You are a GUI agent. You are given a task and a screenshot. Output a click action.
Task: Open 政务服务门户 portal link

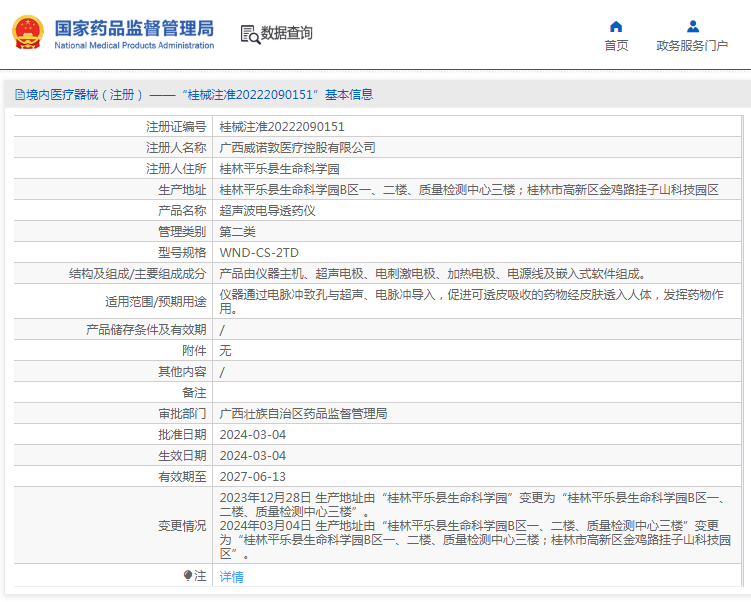692,45
